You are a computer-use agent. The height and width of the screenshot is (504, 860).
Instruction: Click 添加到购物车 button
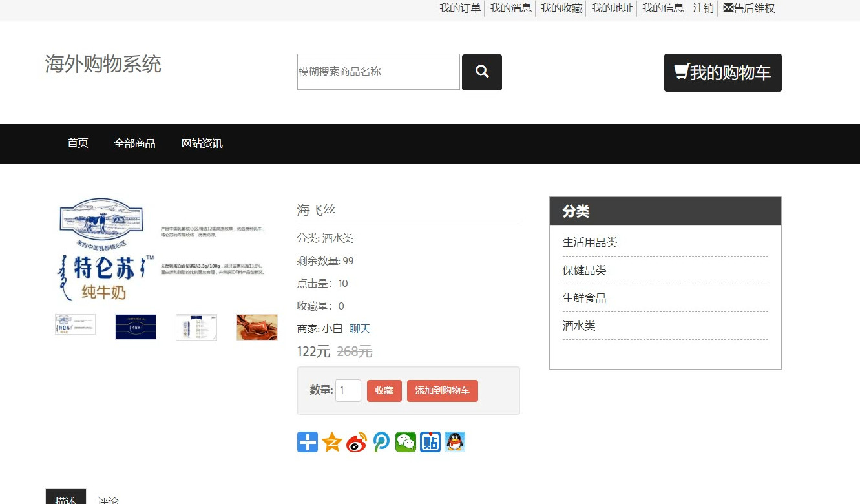coord(443,391)
